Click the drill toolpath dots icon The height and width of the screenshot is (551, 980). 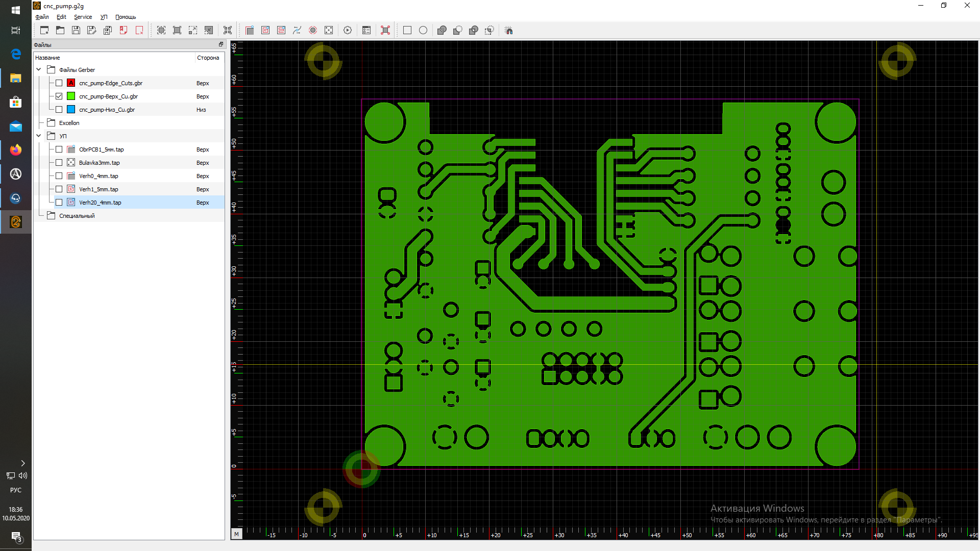(x=329, y=30)
